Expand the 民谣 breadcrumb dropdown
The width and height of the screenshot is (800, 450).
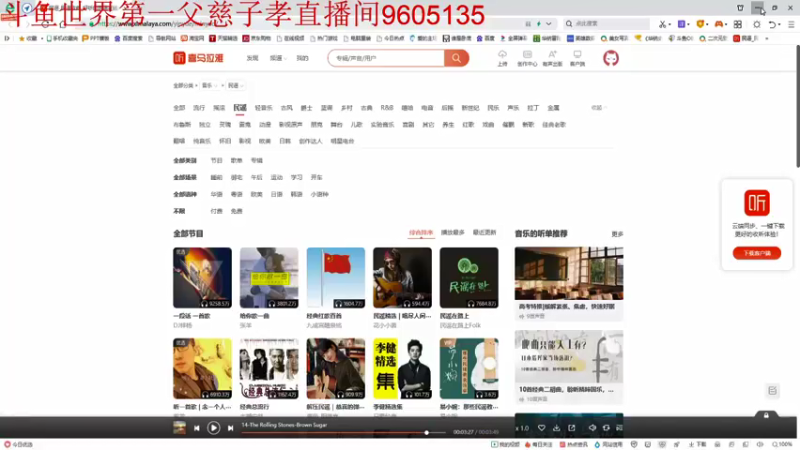(x=236, y=86)
